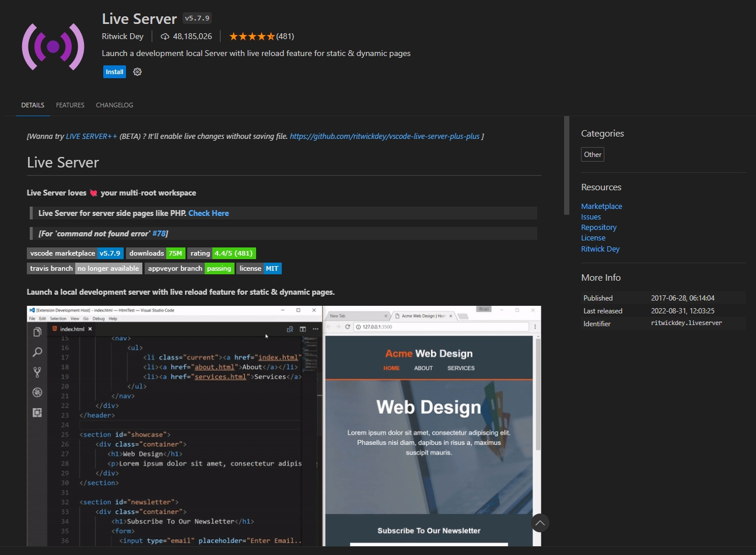756x555 pixels.
Task: Click the vscode marketplace v5.7.9 badge
Action: (x=75, y=253)
